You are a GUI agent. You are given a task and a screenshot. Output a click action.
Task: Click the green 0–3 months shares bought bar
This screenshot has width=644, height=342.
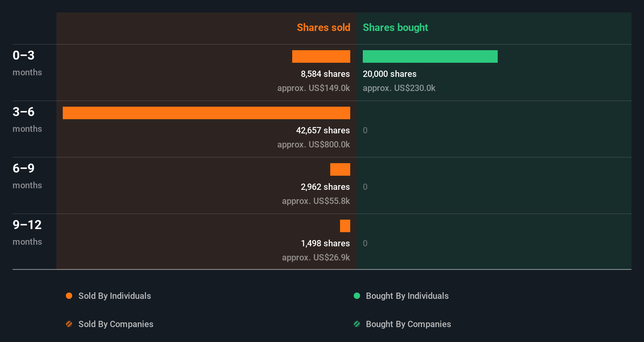tap(430, 56)
